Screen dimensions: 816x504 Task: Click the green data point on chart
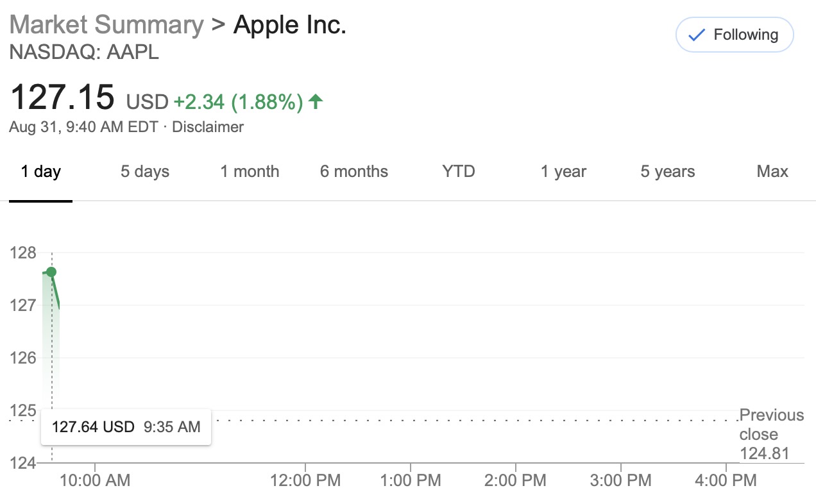pyautogui.click(x=51, y=272)
